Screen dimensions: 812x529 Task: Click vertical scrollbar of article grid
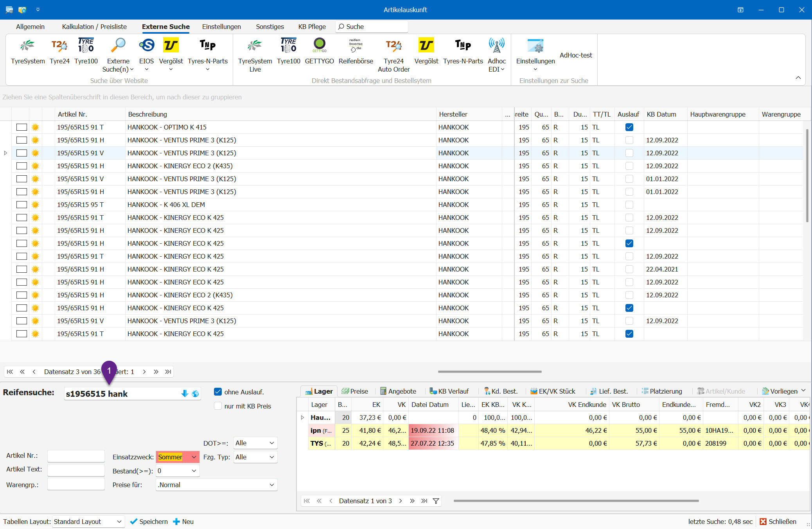pos(807,176)
